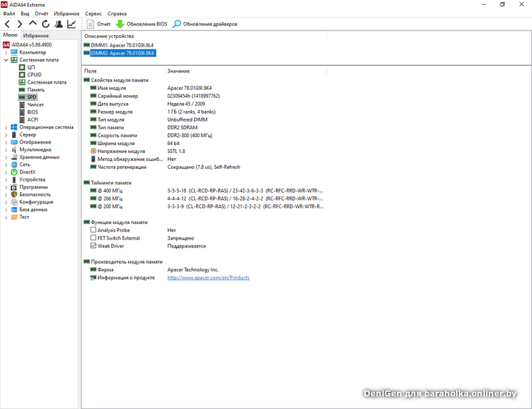This screenshot has width=532, height=409.
Task: Open the apacer.com product link
Action: click(208, 277)
